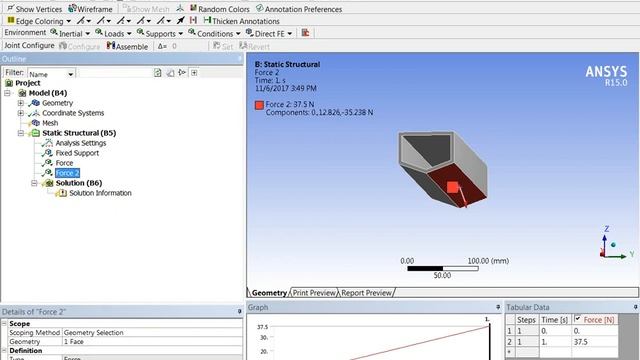
Task: Click the red mesh connection icon
Action: (x=193, y=20)
